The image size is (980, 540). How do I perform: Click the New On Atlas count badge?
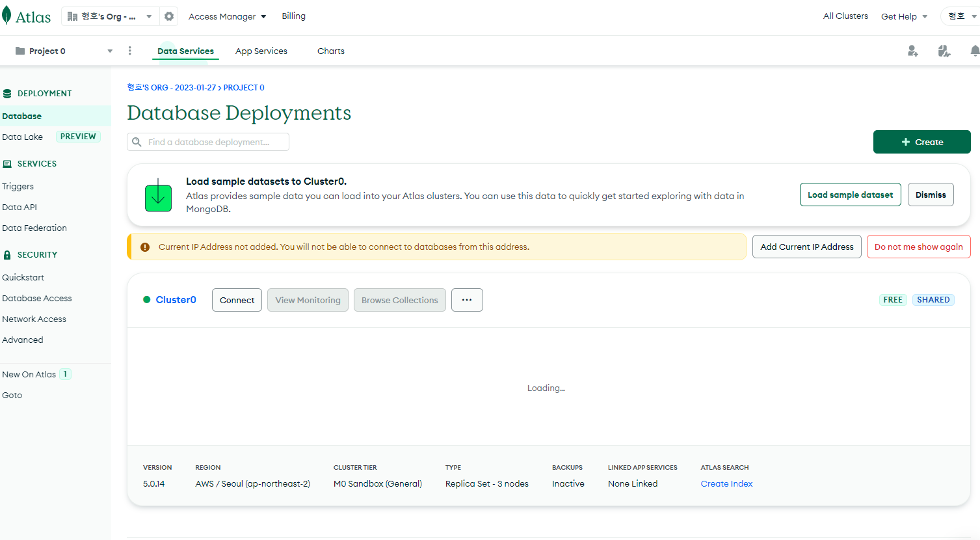pyautogui.click(x=65, y=374)
